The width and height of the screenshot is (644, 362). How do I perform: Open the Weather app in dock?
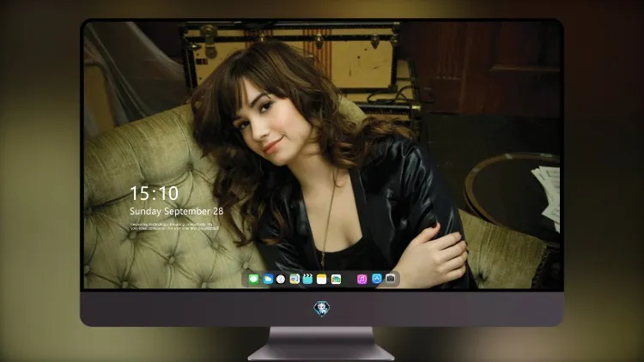tap(268, 280)
